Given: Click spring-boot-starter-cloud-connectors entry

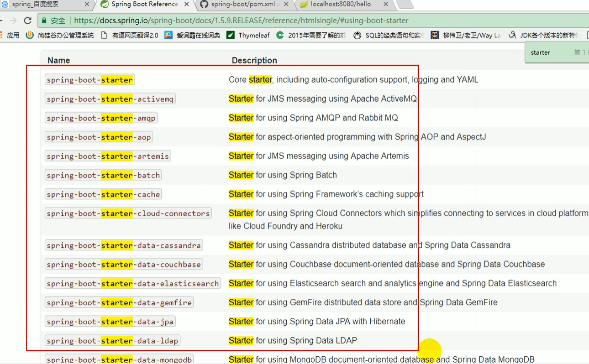Looking at the screenshot, I should [128, 213].
